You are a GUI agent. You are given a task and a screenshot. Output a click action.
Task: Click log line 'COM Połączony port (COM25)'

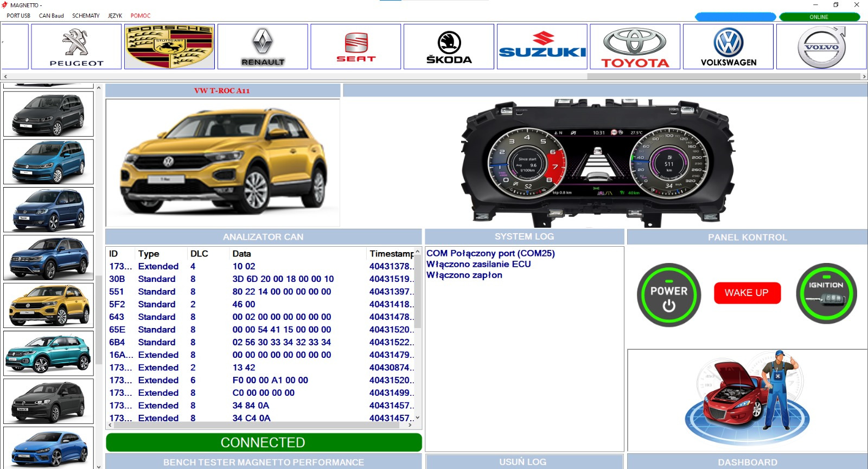(490, 253)
